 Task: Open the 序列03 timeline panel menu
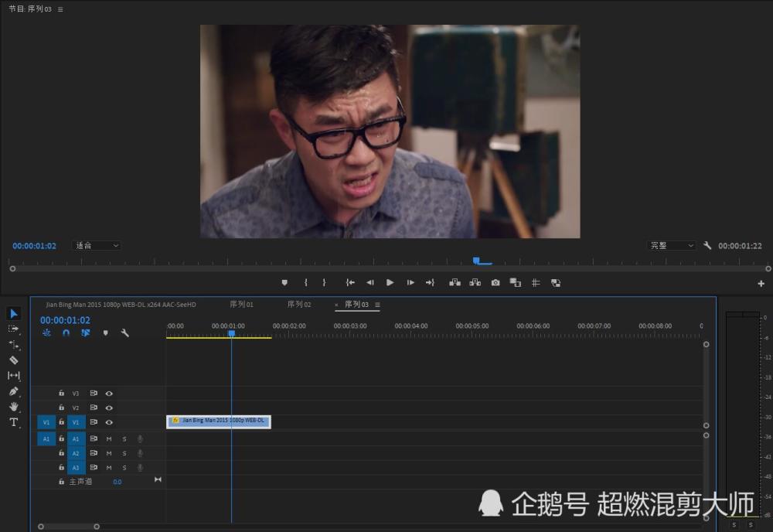coord(378,305)
